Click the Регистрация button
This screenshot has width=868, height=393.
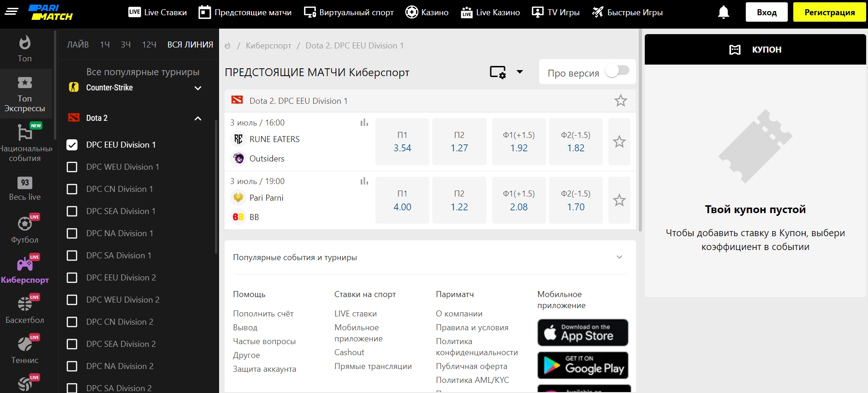click(x=829, y=12)
